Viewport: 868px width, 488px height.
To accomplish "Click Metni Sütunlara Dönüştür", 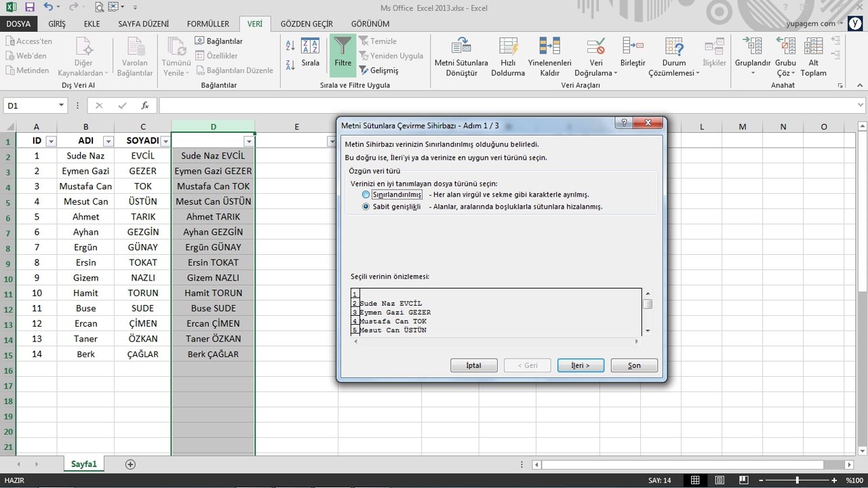I will click(x=461, y=56).
